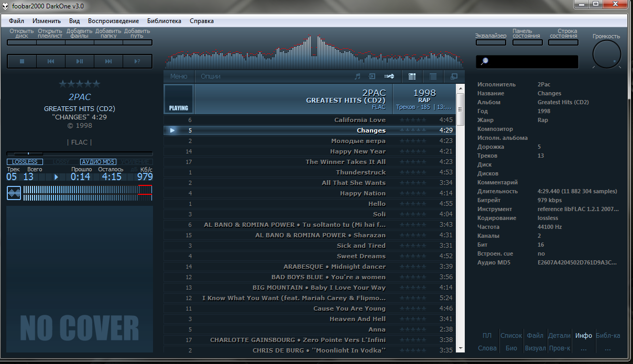Screen dimensions: 633x364
Task: Skip to the next track
Action: coord(108,61)
